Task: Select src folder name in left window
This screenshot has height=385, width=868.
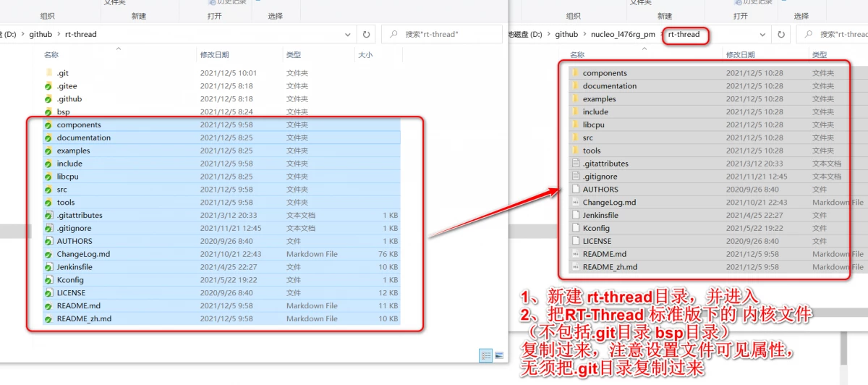Action: [61, 190]
